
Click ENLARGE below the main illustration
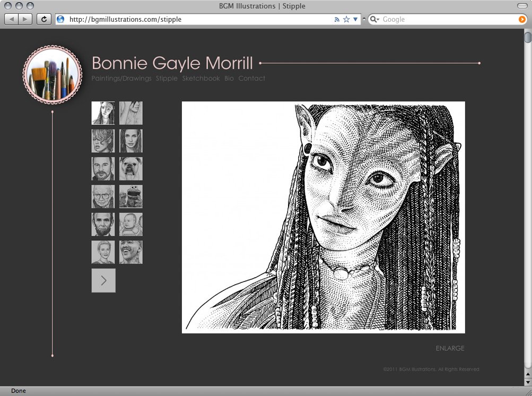pos(450,348)
